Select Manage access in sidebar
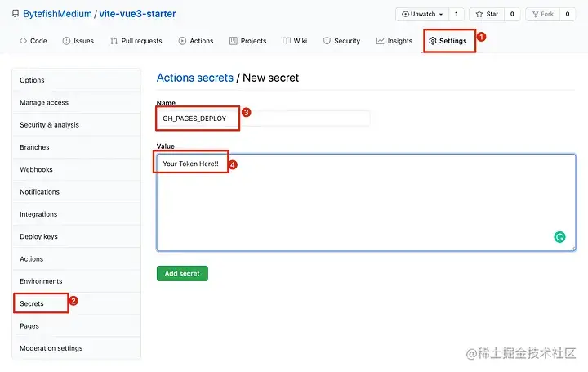 77,102
